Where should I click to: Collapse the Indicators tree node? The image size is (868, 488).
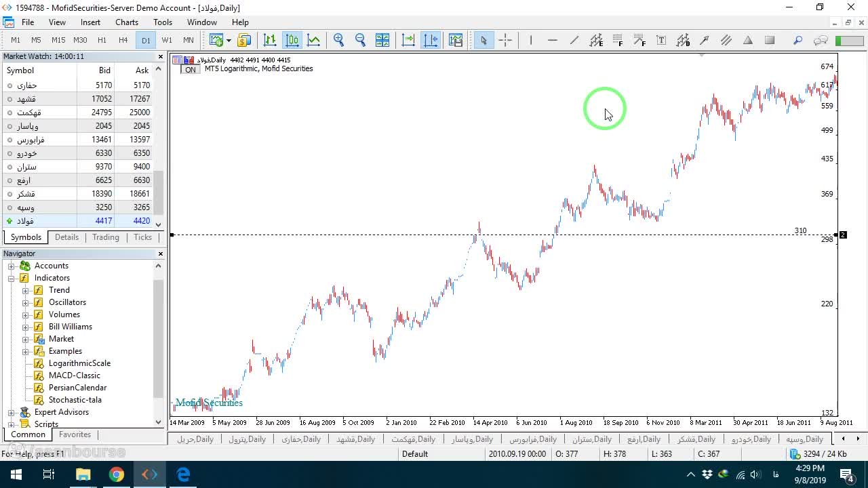(12, 278)
